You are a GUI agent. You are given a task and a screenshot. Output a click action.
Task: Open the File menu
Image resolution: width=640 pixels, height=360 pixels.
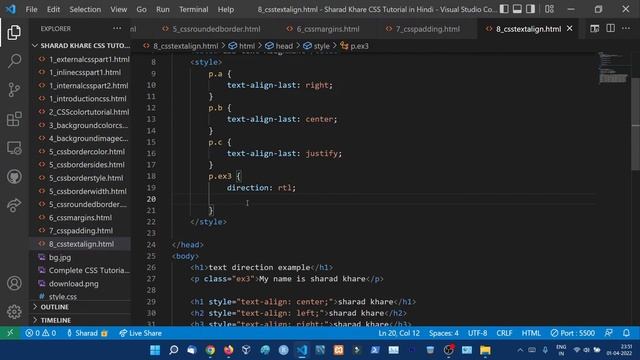click(x=31, y=9)
